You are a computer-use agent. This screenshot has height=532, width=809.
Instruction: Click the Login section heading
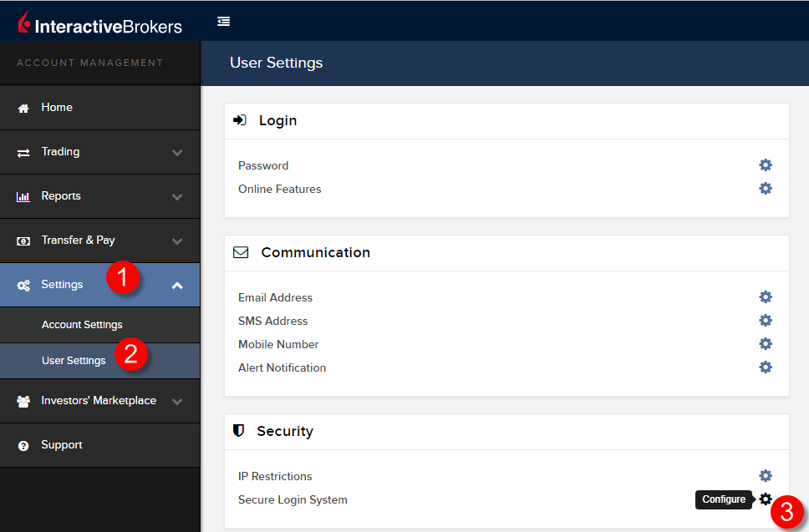click(277, 120)
